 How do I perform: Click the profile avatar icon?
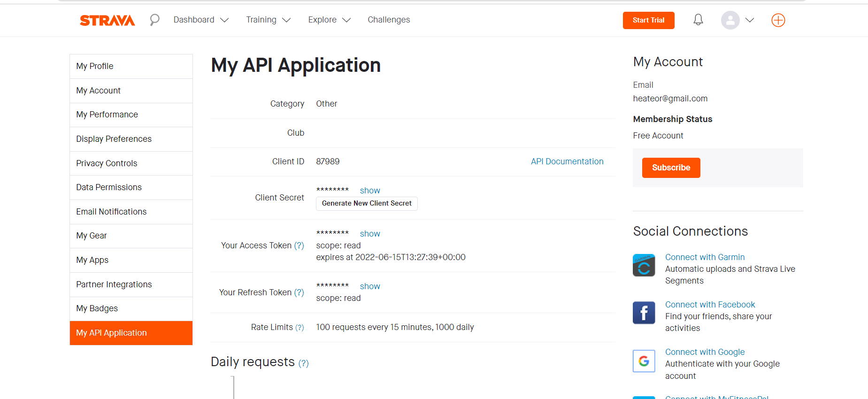(730, 20)
